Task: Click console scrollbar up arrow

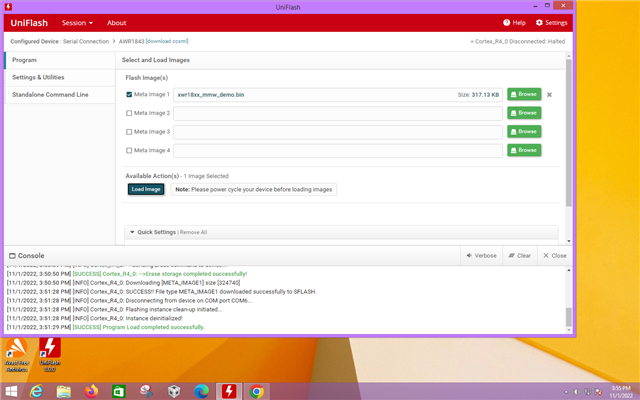Action: pyautogui.click(x=569, y=270)
